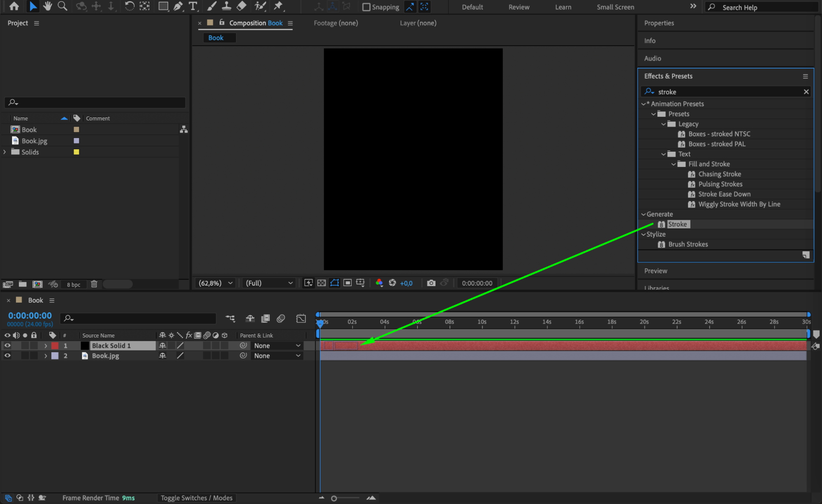Activate the Type tool
Image resolution: width=822 pixels, height=504 pixels.
pos(193,6)
